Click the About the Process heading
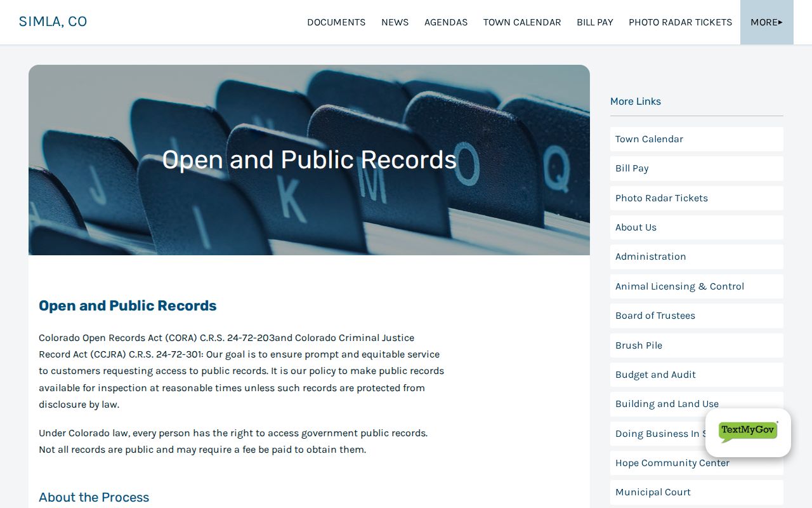812x508 pixels. click(x=94, y=497)
